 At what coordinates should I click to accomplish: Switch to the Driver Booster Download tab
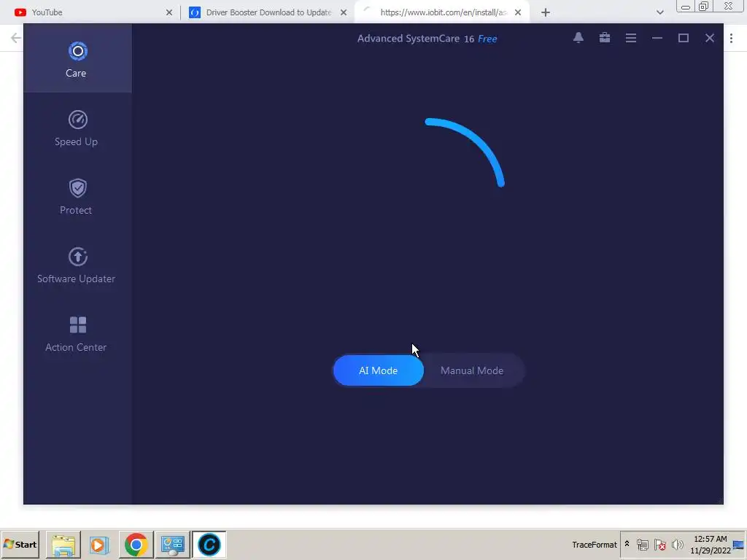click(268, 12)
